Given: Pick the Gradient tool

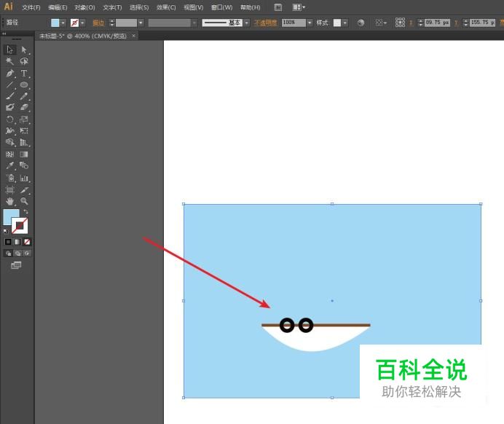Looking at the screenshot, I should coord(24,154).
